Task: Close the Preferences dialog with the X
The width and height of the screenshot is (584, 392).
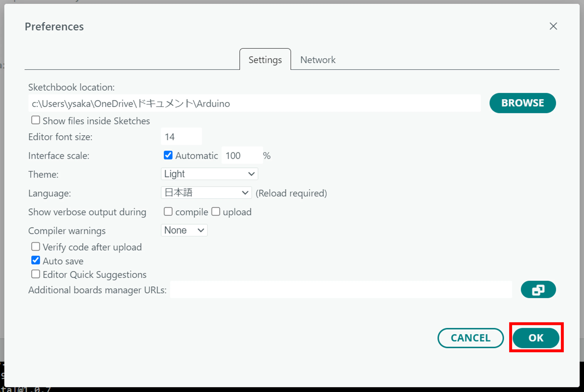Action: point(553,26)
